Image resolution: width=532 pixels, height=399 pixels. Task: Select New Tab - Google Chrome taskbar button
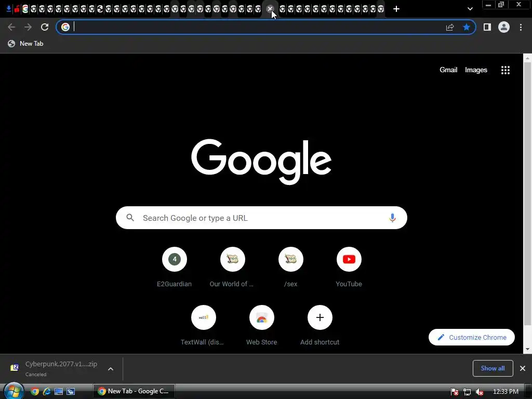click(134, 391)
